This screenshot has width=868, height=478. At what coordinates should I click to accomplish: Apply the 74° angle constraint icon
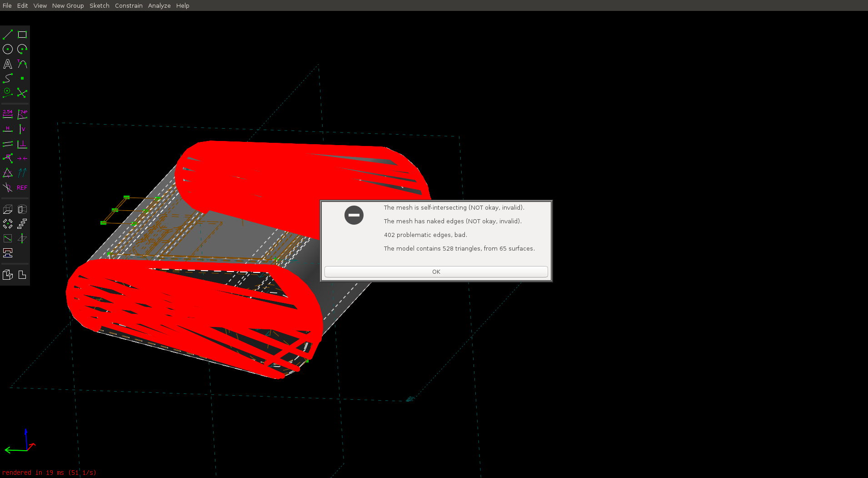22,114
